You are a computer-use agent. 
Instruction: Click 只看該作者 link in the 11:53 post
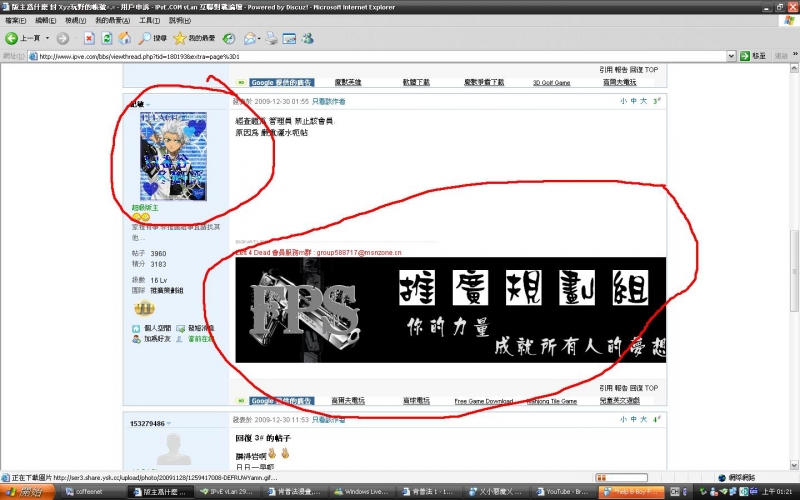tap(329, 419)
